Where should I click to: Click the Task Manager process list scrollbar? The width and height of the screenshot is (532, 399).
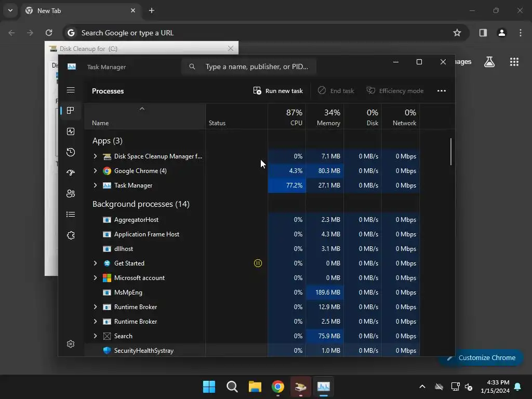point(451,152)
